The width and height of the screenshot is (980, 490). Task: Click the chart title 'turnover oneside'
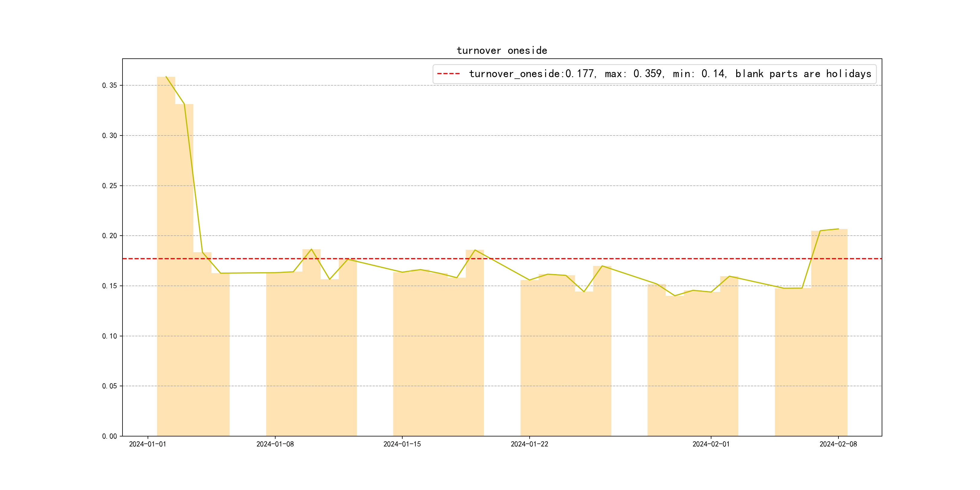pos(501,51)
